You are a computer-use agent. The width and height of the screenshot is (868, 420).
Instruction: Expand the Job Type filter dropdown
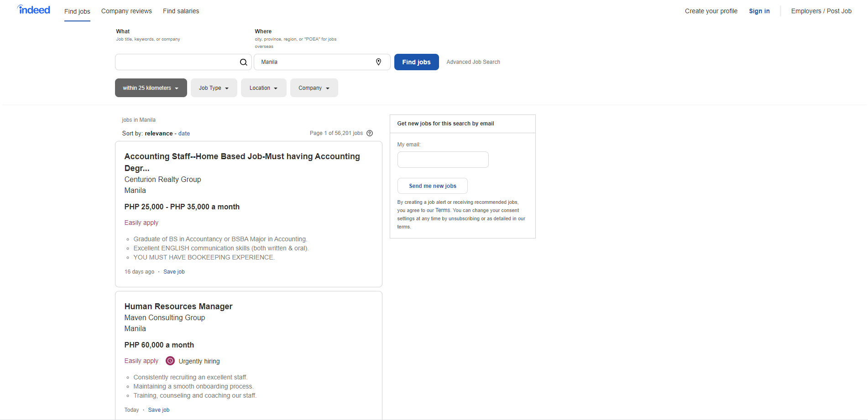[x=214, y=88]
